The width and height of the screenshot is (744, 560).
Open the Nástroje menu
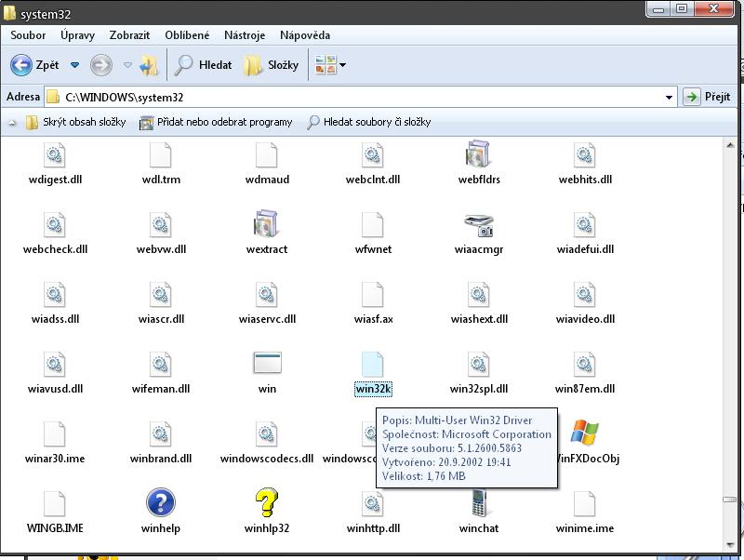click(x=245, y=35)
